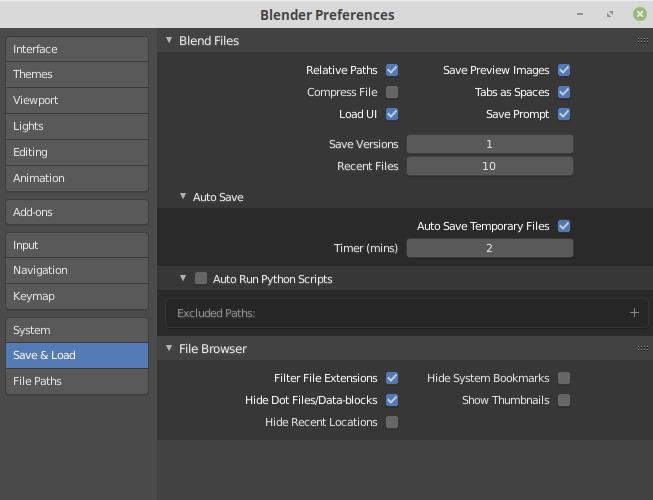
Task: Maximize the Blender Preferences window
Action: tap(610, 14)
